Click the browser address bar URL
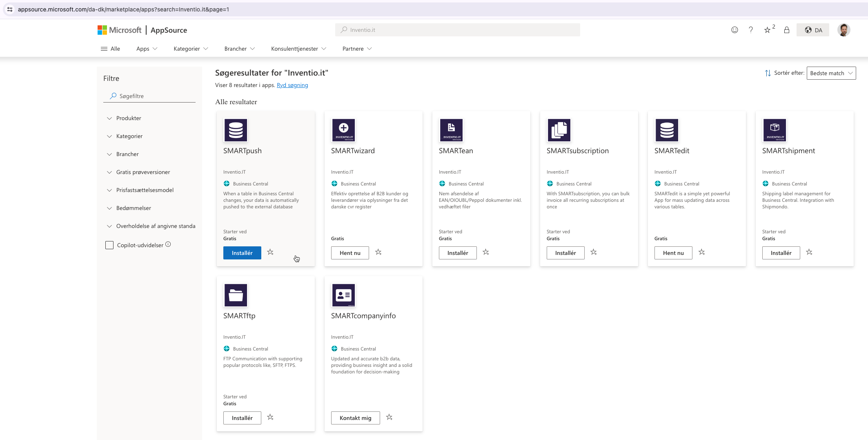868x440 pixels. pos(123,9)
